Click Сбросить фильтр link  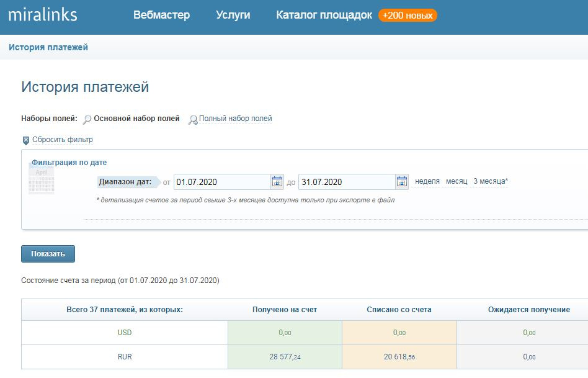[63, 140]
